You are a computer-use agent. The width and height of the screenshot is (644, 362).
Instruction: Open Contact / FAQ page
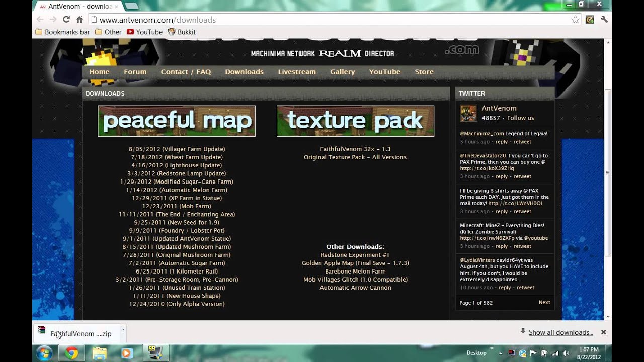tap(186, 72)
